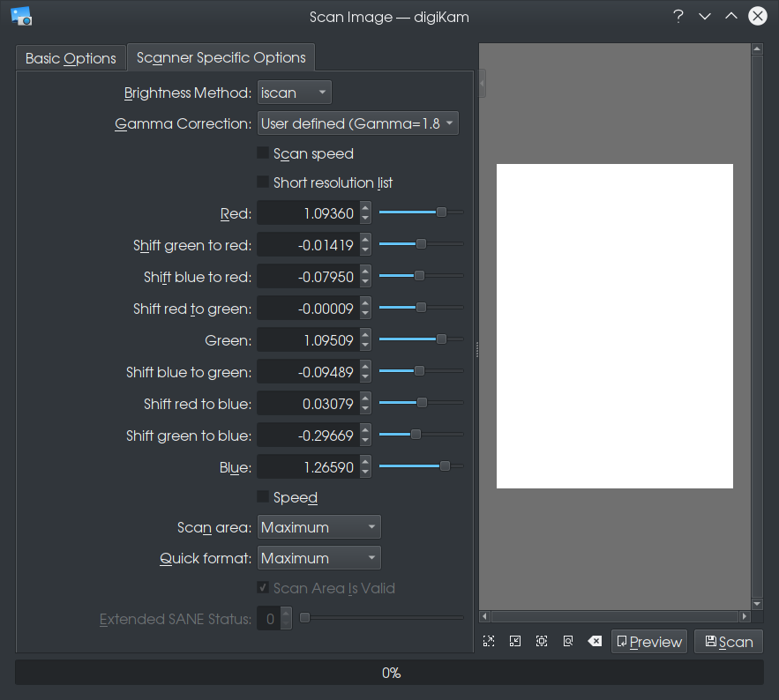The image size is (779, 700).
Task: Open the Brightness Method dropdown
Action: pos(294,93)
